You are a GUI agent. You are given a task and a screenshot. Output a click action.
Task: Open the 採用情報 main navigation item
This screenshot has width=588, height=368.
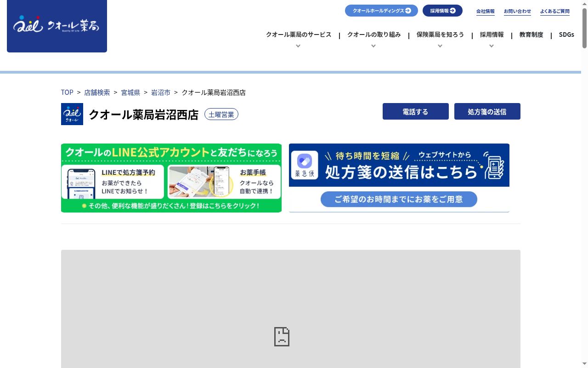pyautogui.click(x=492, y=34)
